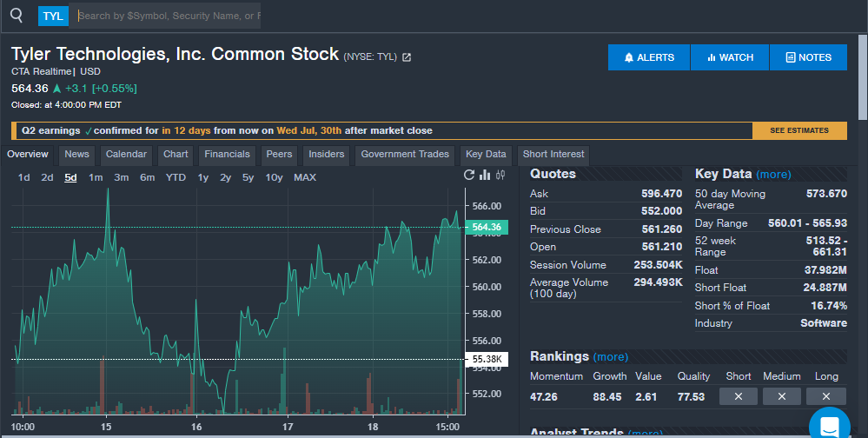Refresh the chart with the reload icon

coord(469,175)
